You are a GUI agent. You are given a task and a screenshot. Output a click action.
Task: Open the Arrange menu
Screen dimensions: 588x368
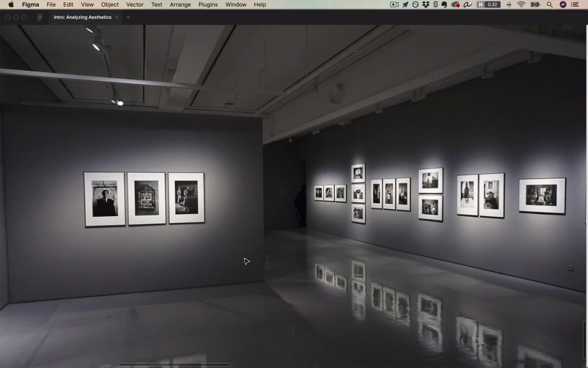180,5
